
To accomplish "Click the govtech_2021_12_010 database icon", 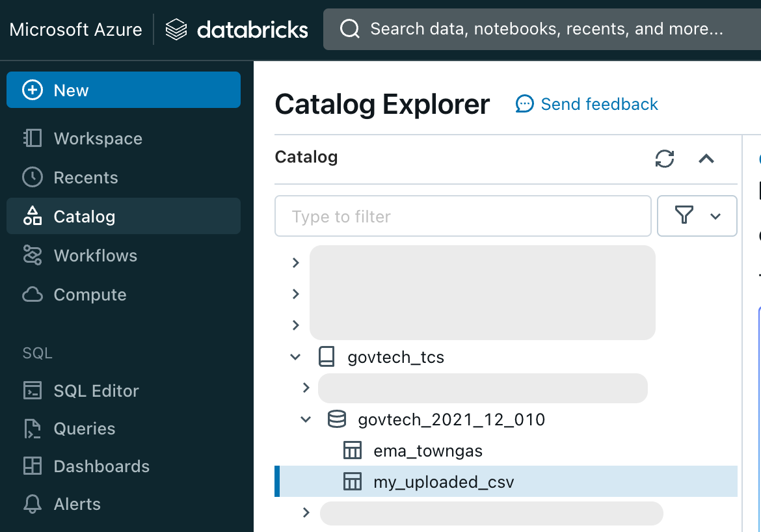I will [x=337, y=419].
